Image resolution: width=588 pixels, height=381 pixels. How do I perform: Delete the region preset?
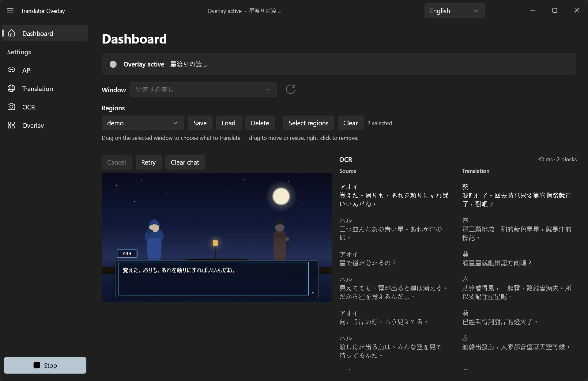click(260, 123)
